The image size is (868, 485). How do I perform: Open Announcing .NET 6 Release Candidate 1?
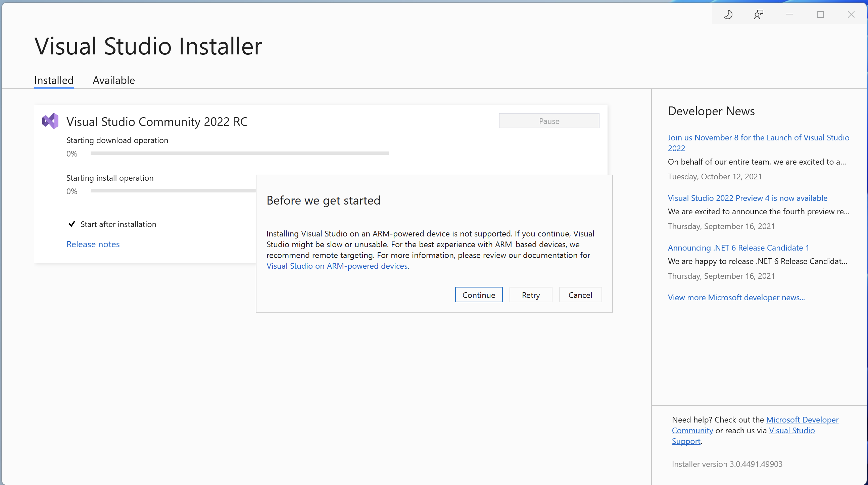(x=739, y=248)
